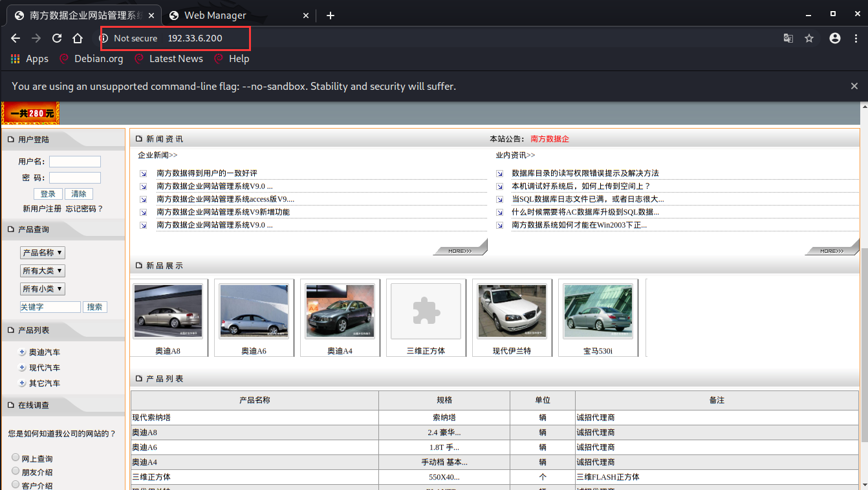Open the 新用户注册 link
Viewport: 868px width, 490px height.
click(x=42, y=209)
